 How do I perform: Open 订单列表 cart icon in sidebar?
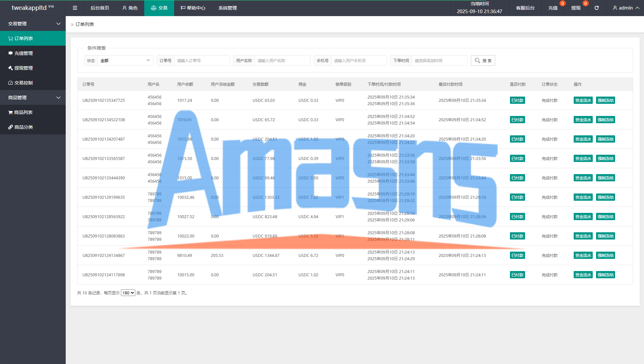[20, 38]
